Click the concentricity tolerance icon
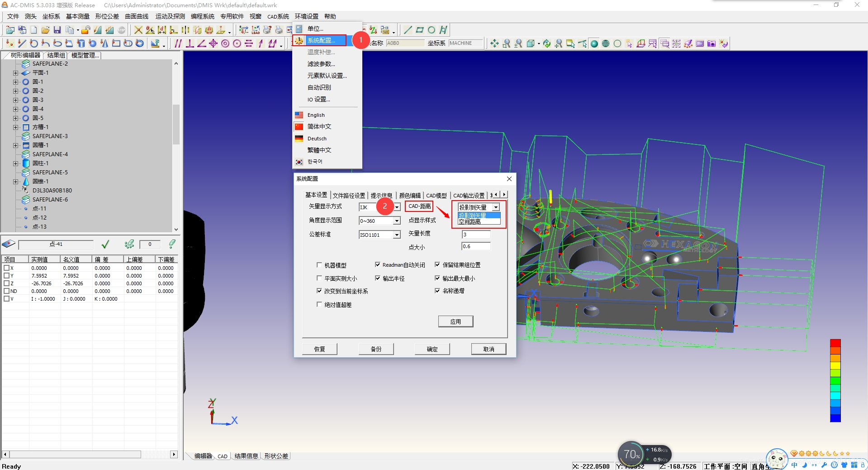The image size is (868, 470). pyautogui.click(x=225, y=43)
